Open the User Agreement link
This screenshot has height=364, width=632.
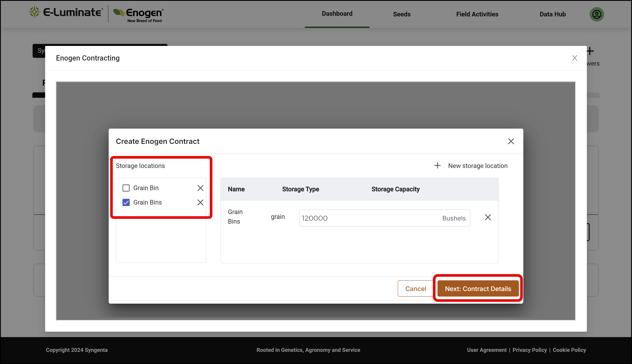point(486,350)
